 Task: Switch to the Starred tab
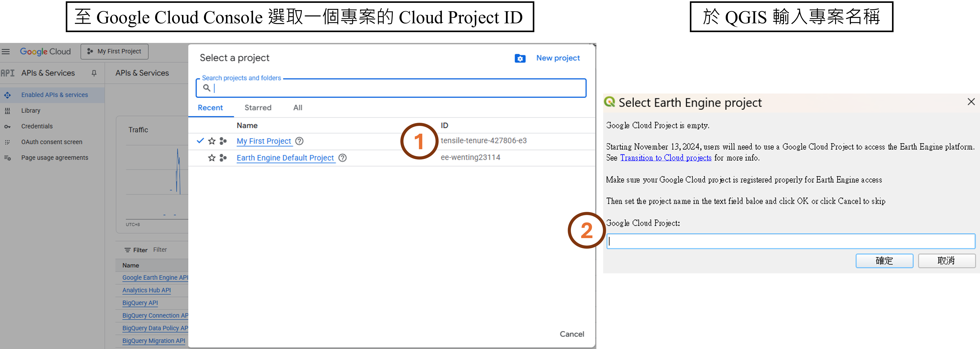tap(258, 108)
